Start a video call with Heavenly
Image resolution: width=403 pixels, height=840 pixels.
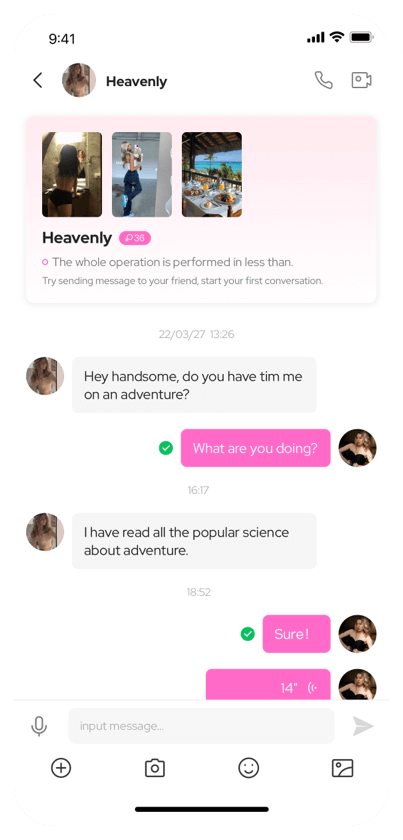pyautogui.click(x=362, y=80)
